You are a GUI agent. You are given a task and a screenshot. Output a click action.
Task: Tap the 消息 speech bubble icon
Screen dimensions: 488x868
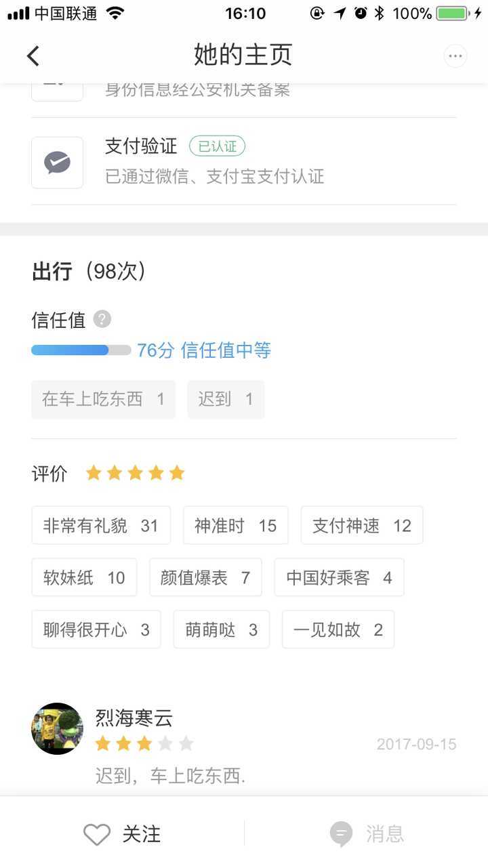click(342, 834)
